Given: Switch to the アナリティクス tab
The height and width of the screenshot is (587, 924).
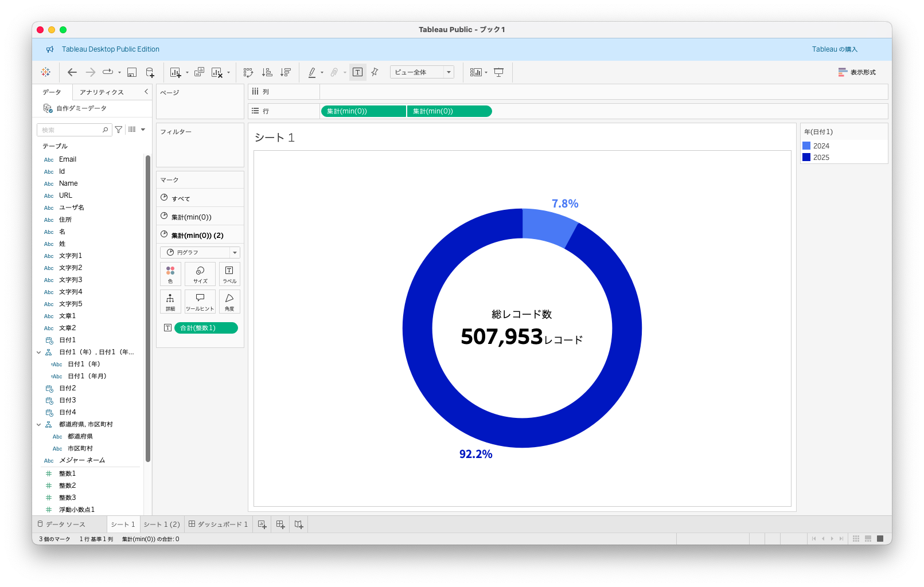Looking at the screenshot, I should pyautogui.click(x=102, y=92).
